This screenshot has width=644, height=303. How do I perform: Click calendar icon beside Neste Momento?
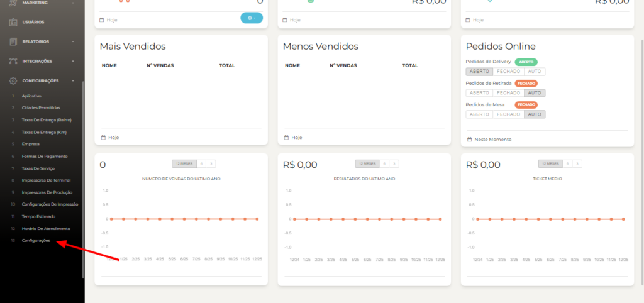[x=469, y=139]
